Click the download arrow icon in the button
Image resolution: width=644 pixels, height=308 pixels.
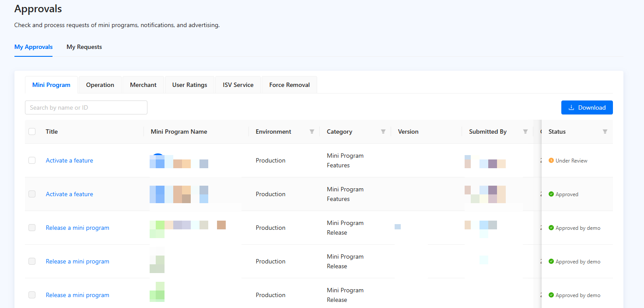coord(571,107)
